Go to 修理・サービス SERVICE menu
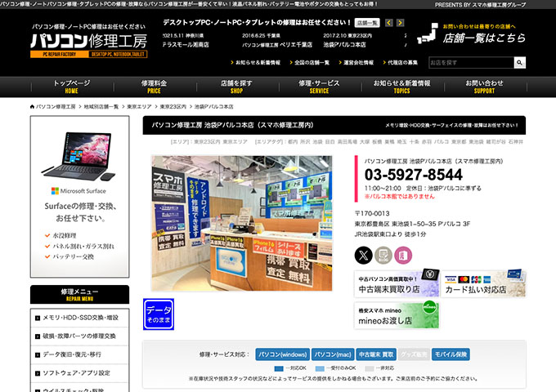This screenshot has width=556, height=392. point(319,87)
